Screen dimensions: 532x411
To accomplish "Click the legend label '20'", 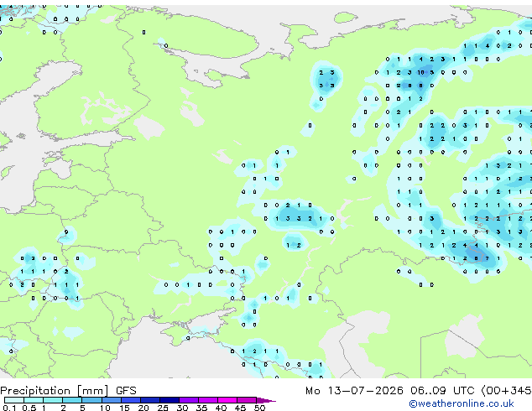I will coord(143,408).
